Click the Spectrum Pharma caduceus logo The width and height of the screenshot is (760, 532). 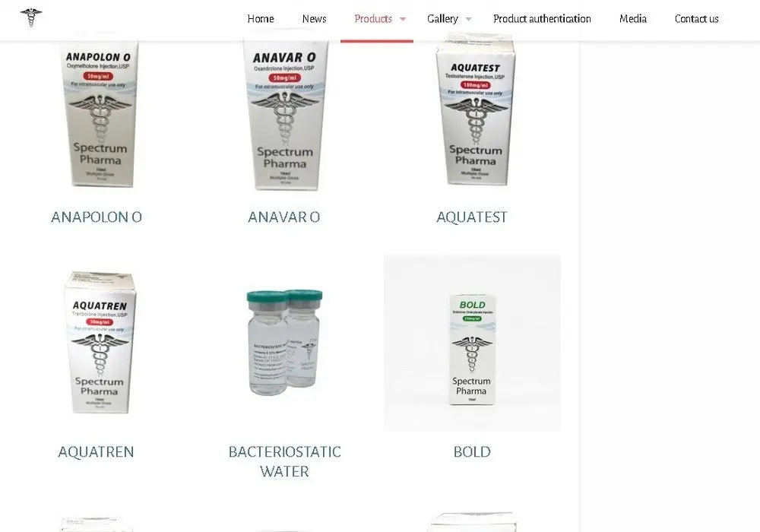[x=31, y=18]
